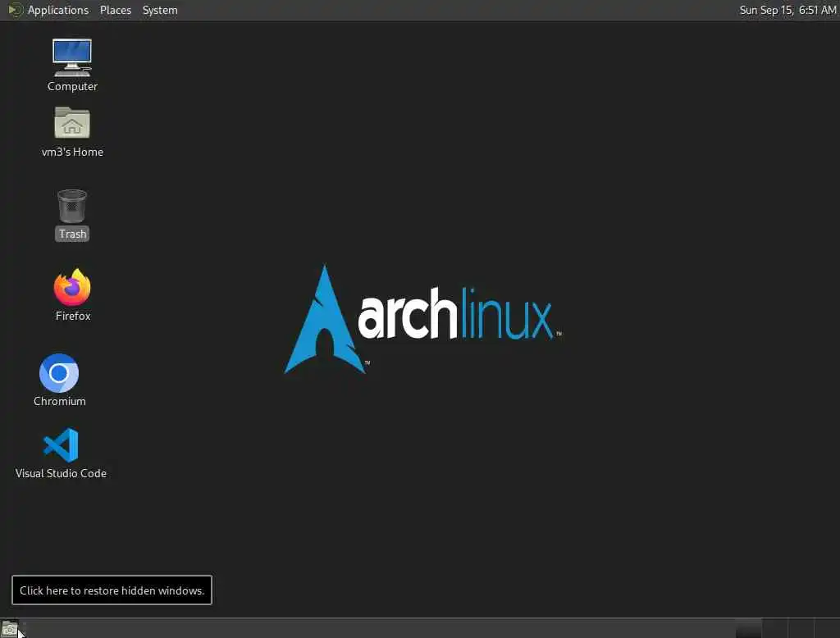Screen dimensions: 840x638
Task: Open the System menu
Action: pos(160,10)
